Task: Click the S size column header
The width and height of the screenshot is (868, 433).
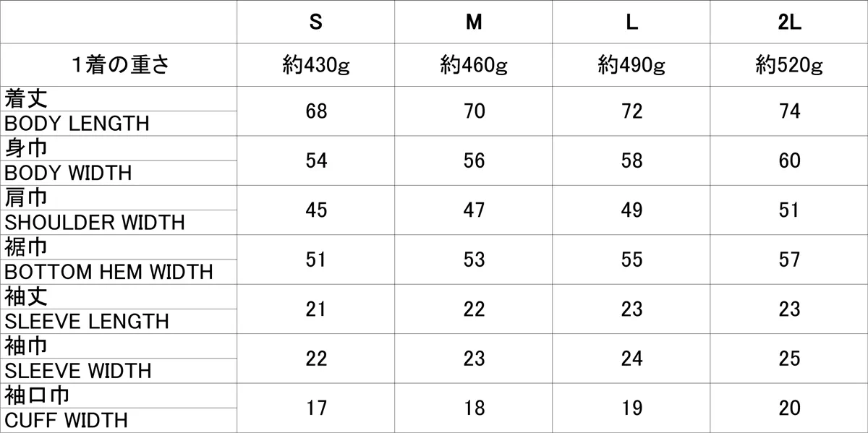Action: point(316,22)
